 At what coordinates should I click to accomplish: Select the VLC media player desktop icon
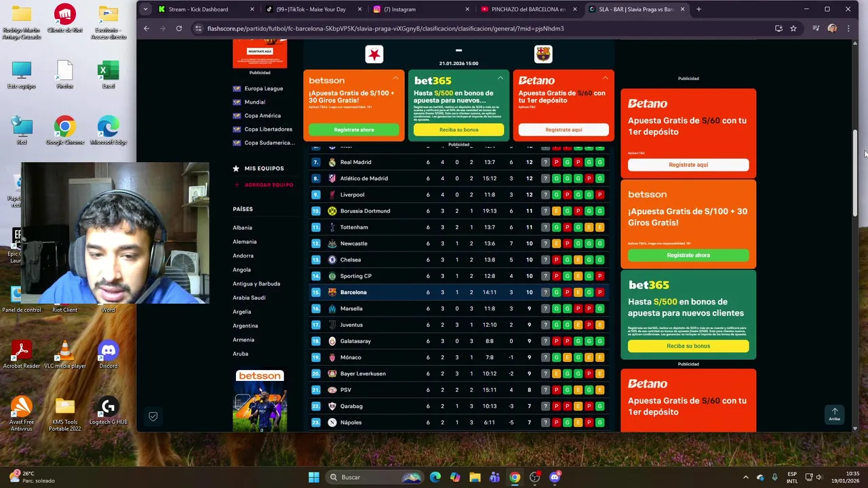click(x=64, y=354)
